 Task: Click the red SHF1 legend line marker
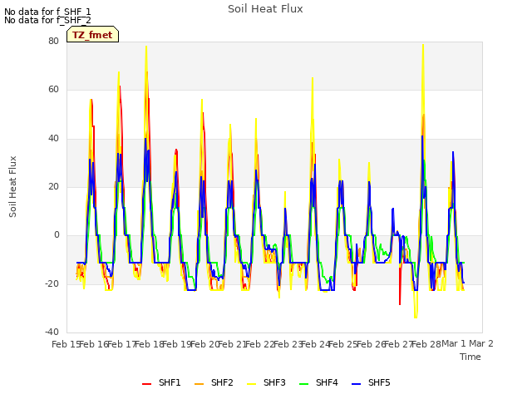coord(146,384)
